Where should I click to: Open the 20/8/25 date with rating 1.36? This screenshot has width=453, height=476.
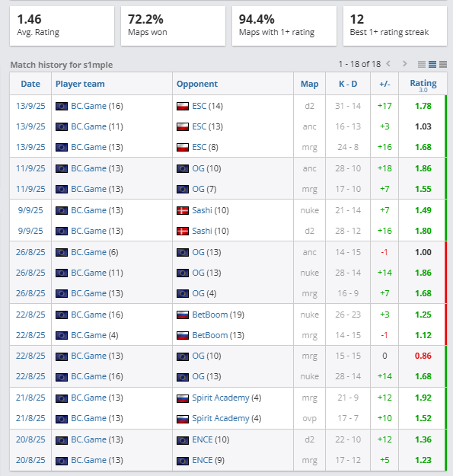point(30,439)
